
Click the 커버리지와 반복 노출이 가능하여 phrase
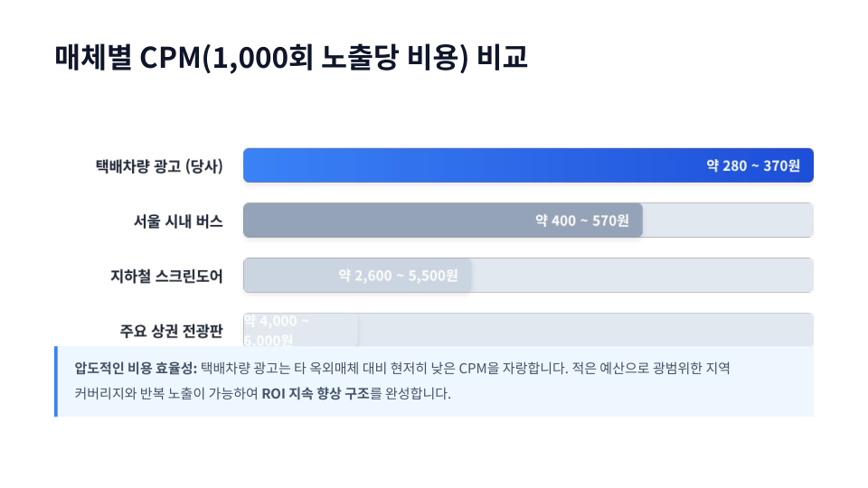(167, 394)
